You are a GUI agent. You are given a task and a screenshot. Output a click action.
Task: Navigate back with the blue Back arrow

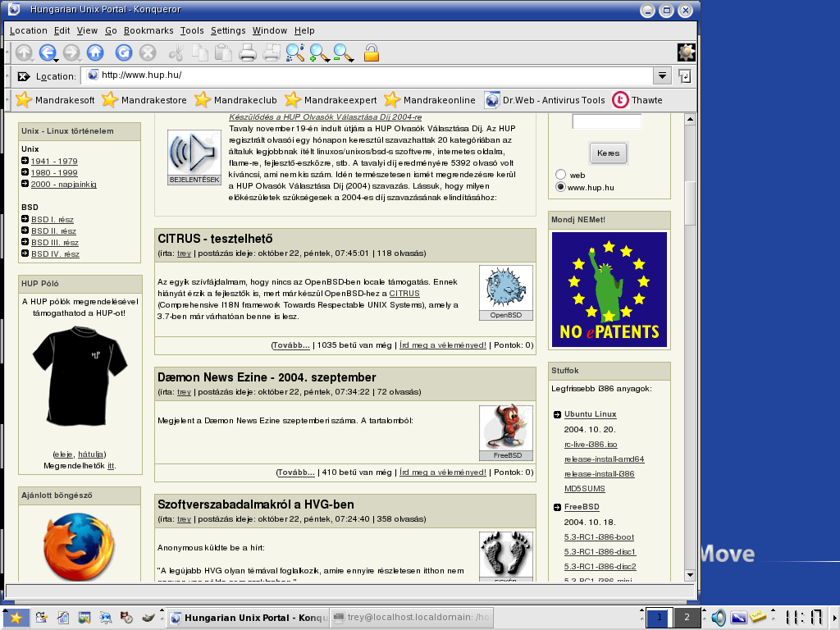coord(47,52)
